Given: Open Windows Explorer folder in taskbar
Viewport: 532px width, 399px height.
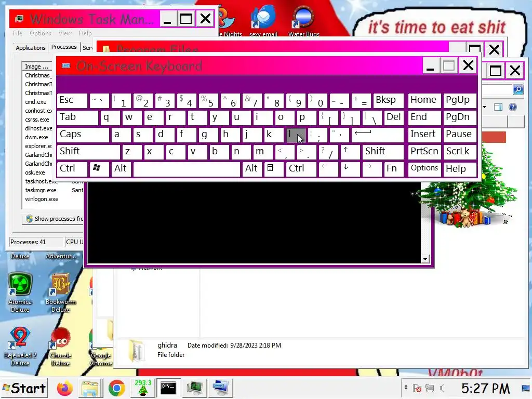Looking at the screenshot, I should [90, 388].
